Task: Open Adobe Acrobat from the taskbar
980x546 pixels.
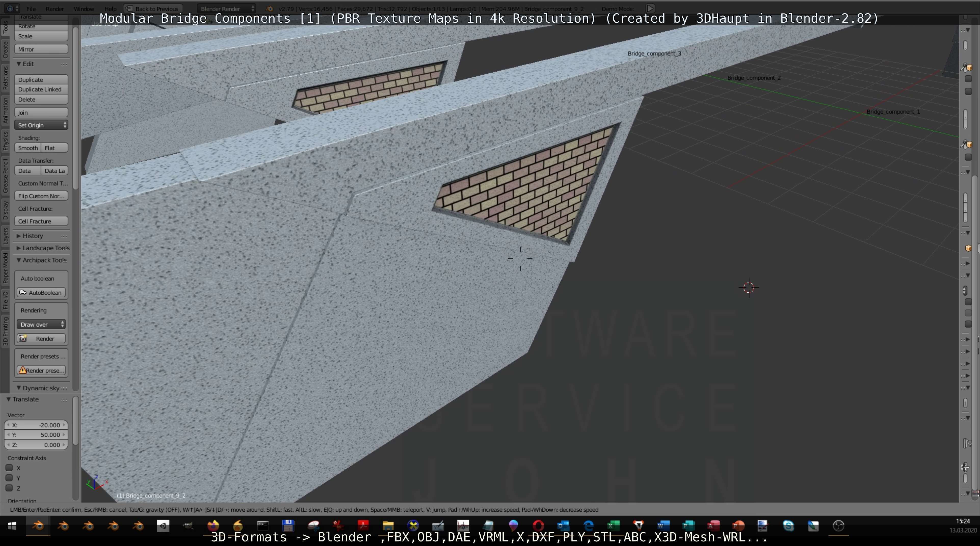Action: 363,526
